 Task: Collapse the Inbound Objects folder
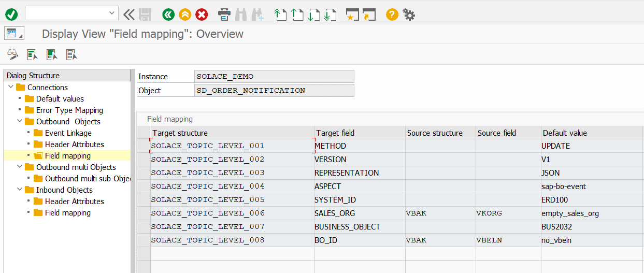[x=20, y=190]
